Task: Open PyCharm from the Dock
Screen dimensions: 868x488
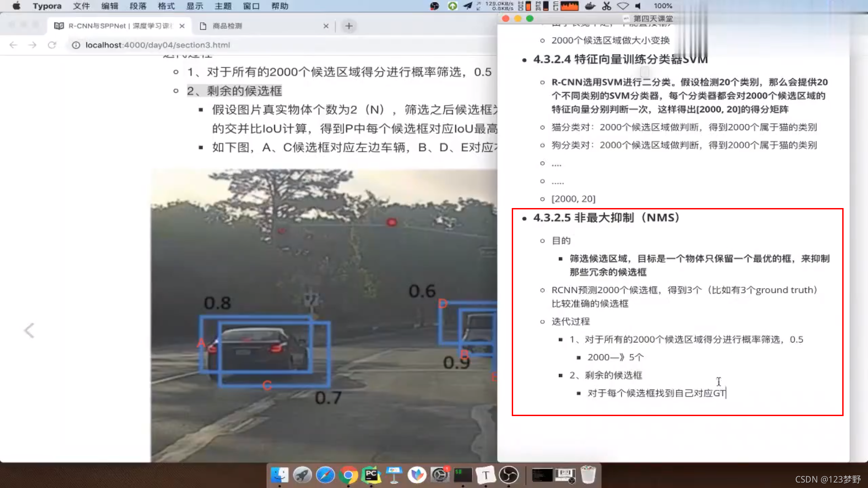Action: pos(371,475)
